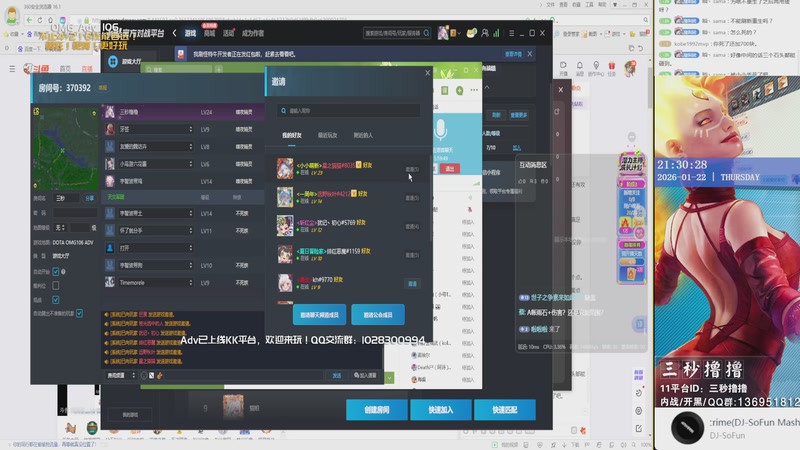Open the three-dots menu in voice window
The width and height of the screenshot is (800, 450).
(474, 90)
